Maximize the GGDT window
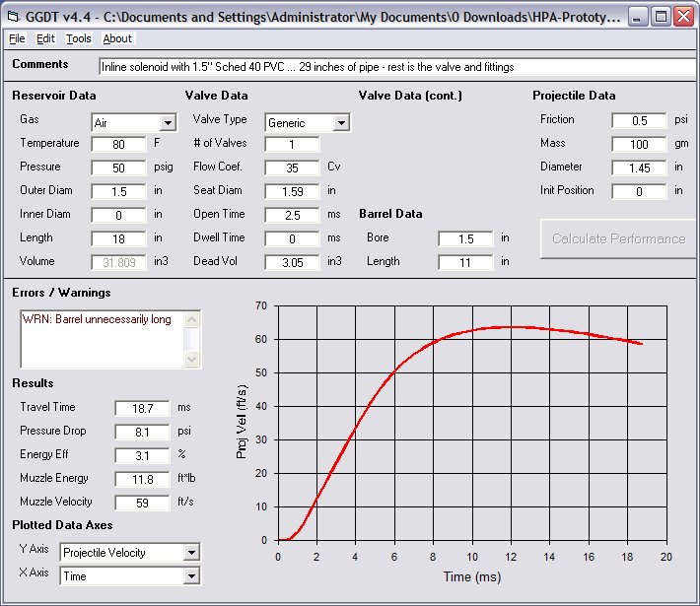 pos(661,16)
